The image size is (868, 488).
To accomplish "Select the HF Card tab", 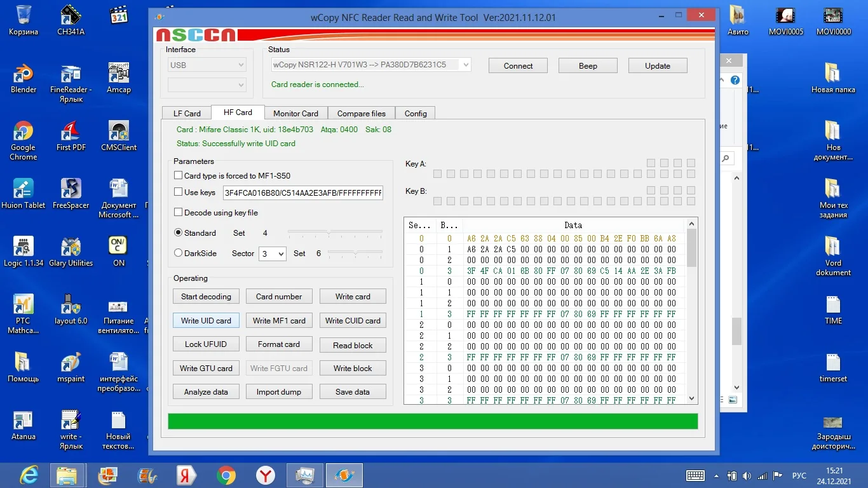I will click(238, 112).
